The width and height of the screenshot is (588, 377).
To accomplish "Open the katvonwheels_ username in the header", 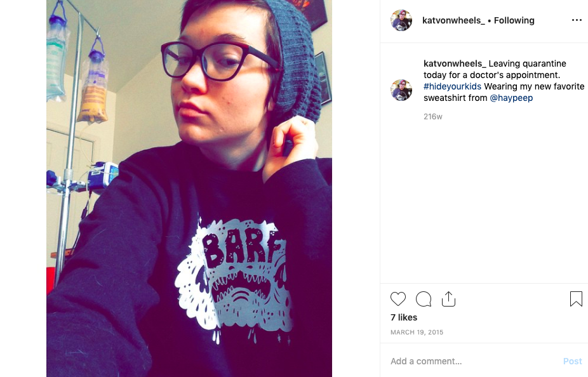I will coord(453,20).
